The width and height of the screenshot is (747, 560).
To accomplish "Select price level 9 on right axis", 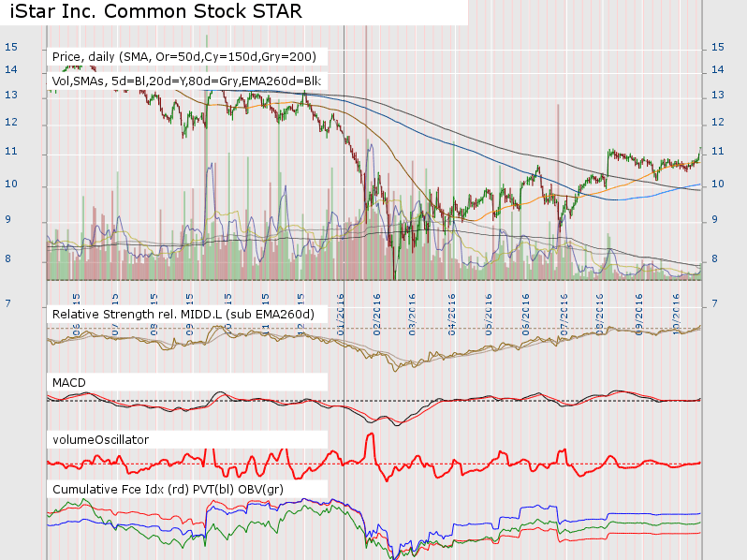I will click(x=714, y=220).
